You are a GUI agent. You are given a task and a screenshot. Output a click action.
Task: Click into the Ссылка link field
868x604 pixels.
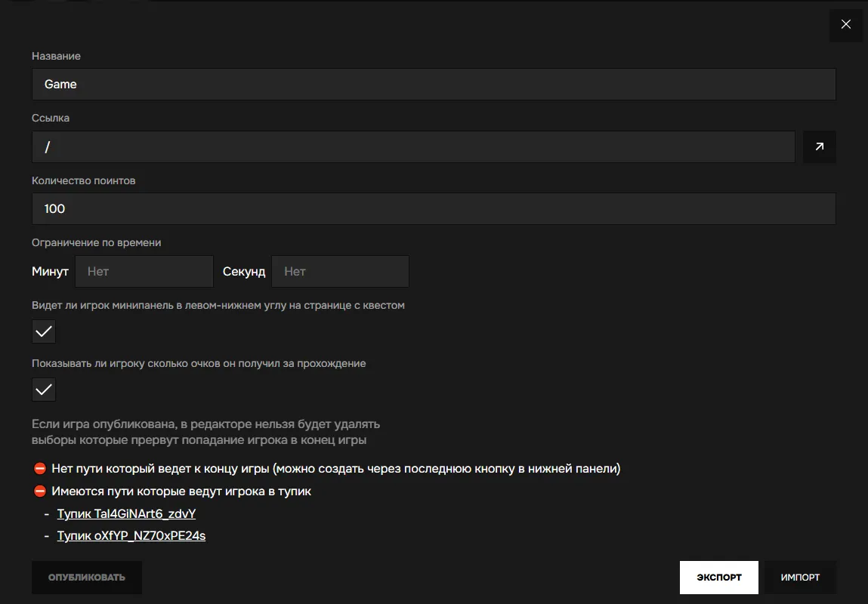(x=413, y=147)
